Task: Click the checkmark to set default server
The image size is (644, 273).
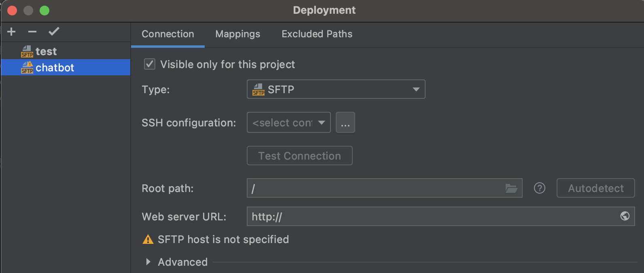Action: (x=54, y=31)
